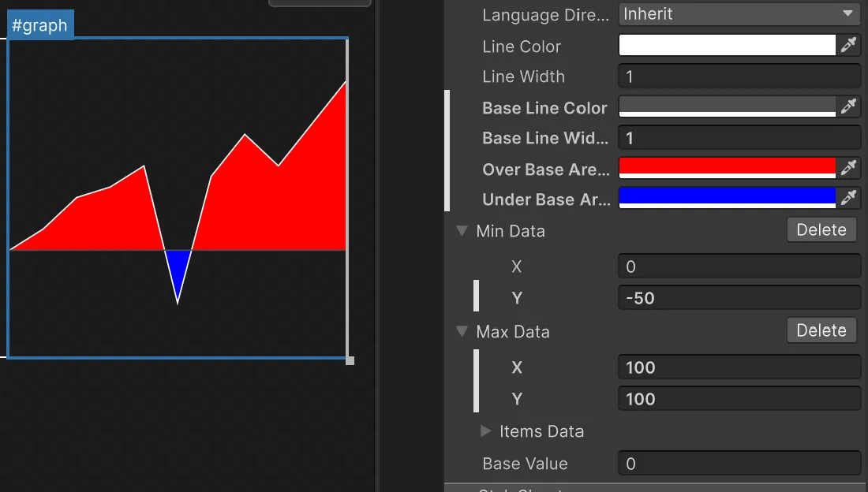Click eyedropper for Under Base Area color
The image size is (868, 492).
click(848, 198)
